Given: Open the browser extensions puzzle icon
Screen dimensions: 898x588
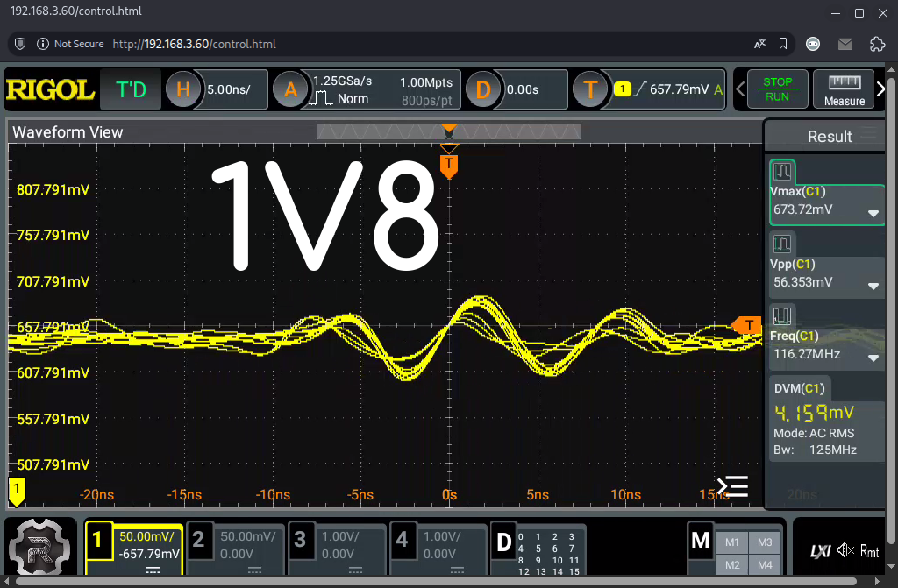Looking at the screenshot, I should coord(877,44).
